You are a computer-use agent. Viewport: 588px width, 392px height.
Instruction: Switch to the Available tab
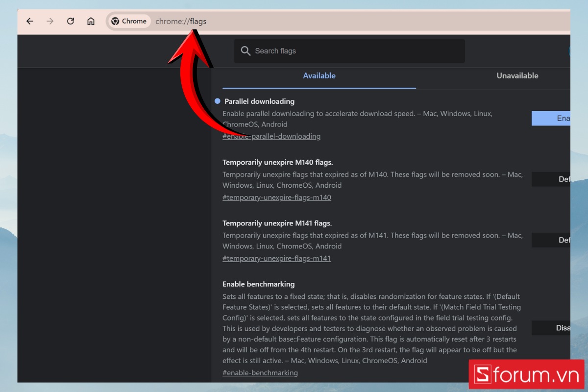(x=319, y=76)
